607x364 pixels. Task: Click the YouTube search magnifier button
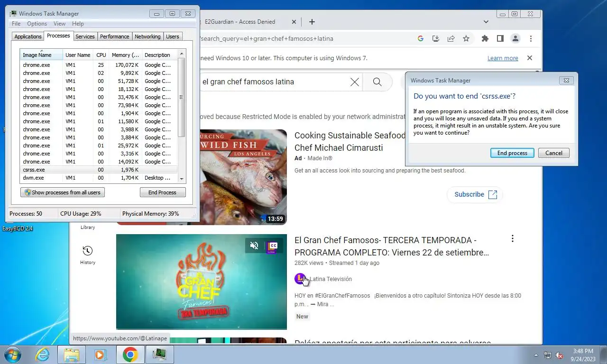tap(377, 82)
